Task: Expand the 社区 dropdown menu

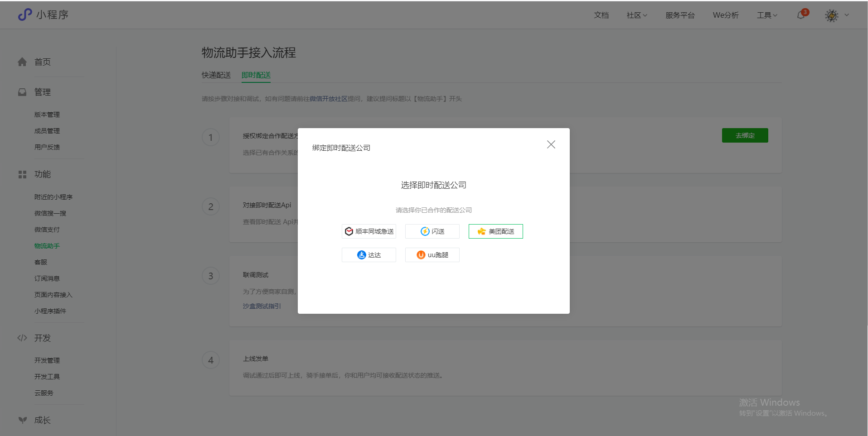Action: (x=637, y=15)
